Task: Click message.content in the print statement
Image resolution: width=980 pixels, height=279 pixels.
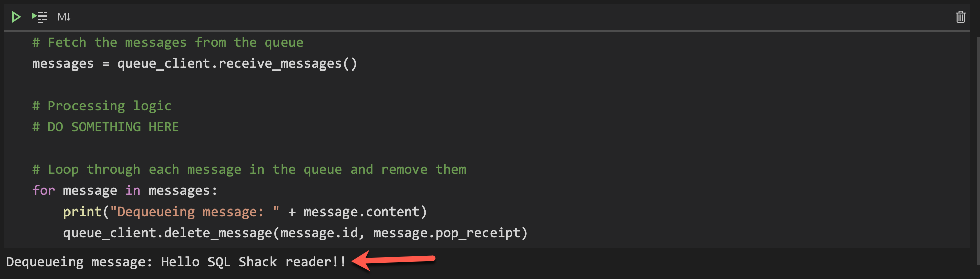Action: coord(362,212)
